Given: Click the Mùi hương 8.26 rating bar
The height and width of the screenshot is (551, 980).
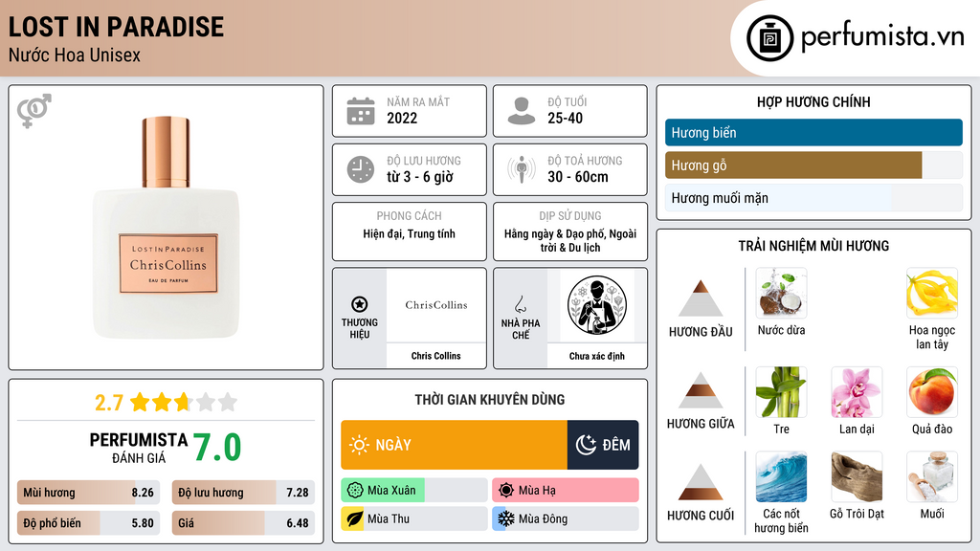Looking at the screenshot, I should pyautogui.click(x=88, y=493).
